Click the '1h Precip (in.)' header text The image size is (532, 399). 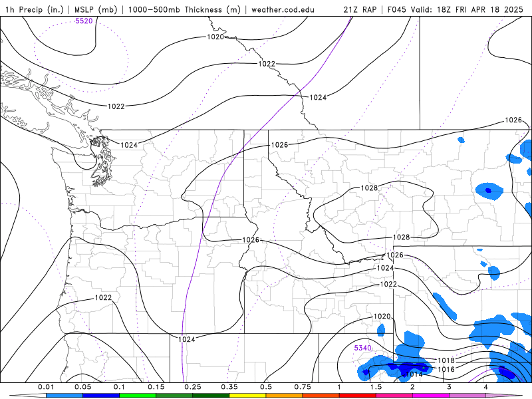[35, 9]
